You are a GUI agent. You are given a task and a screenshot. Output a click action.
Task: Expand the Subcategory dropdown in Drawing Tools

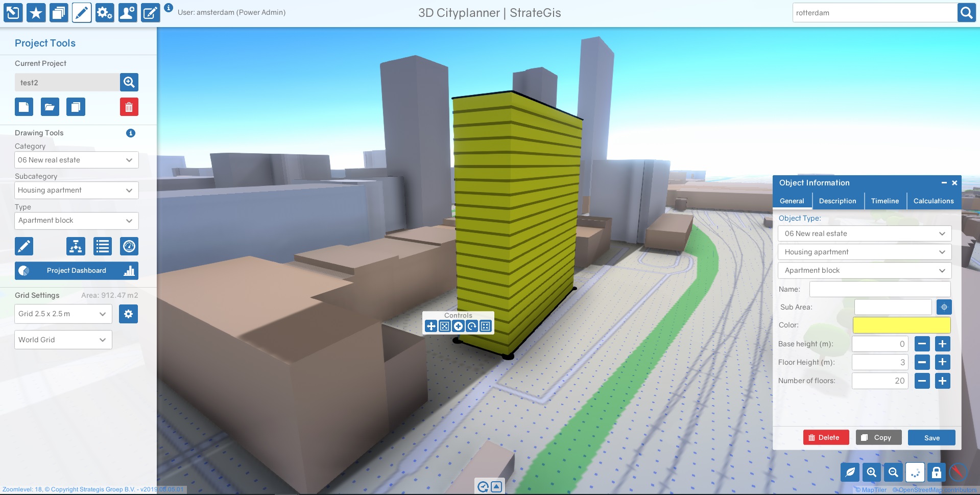pos(77,190)
